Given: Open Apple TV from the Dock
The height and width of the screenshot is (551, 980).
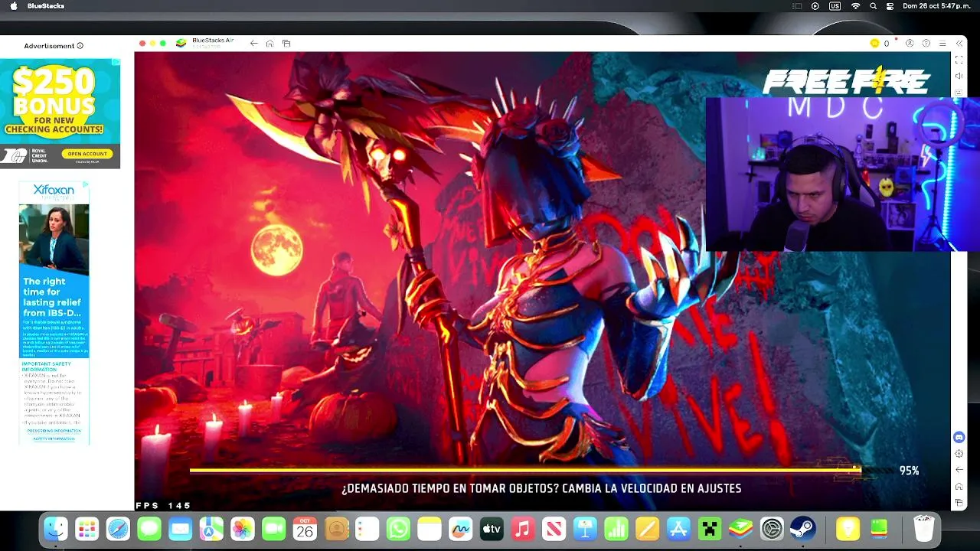Looking at the screenshot, I should click(492, 529).
